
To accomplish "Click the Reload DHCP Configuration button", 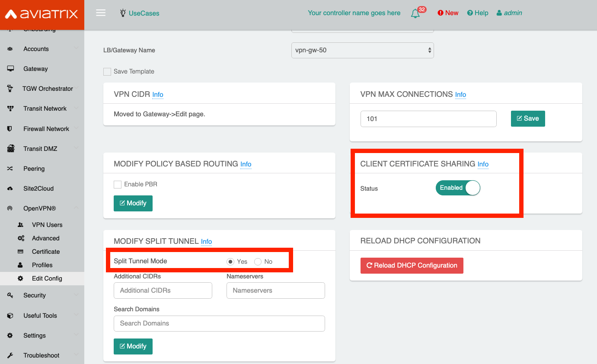I will (412, 265).
